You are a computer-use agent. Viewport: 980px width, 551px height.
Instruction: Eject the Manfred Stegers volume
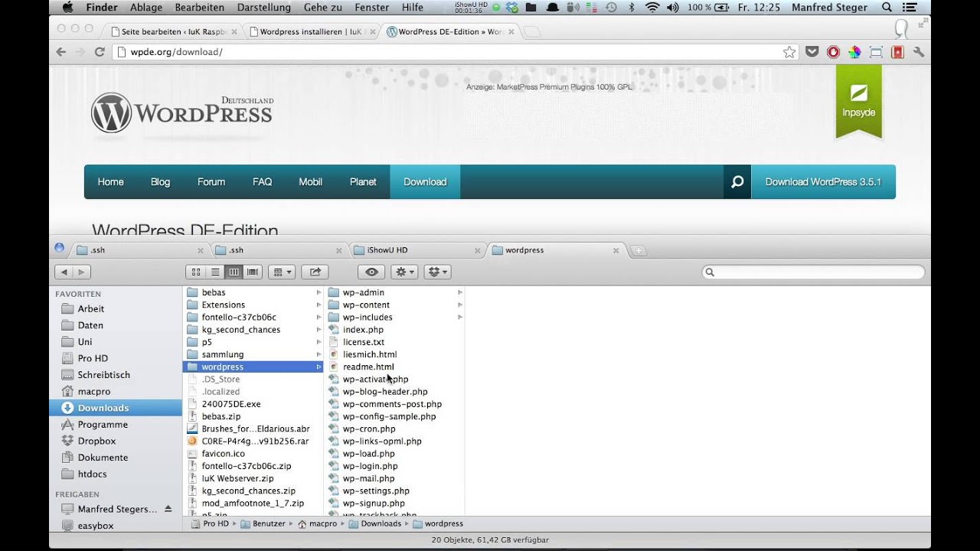(168, 509)
